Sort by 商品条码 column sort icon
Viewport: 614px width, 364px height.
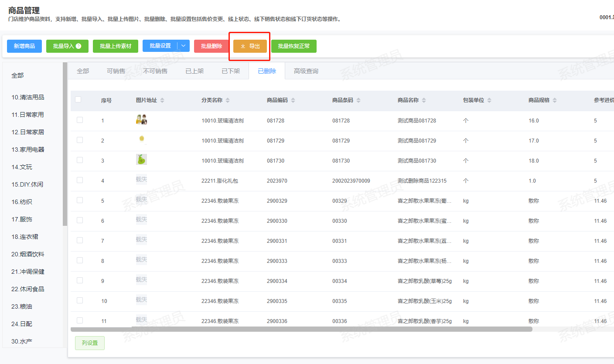tap(358, 100)
